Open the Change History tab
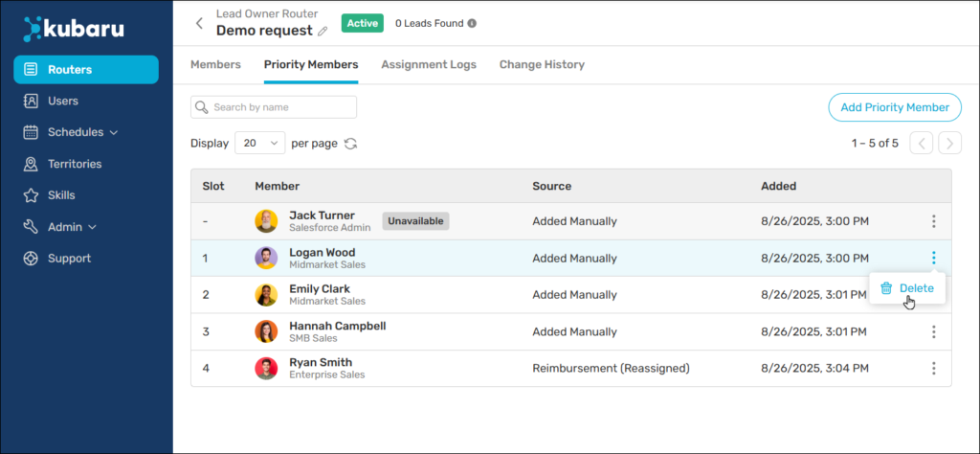The width and height of the screenshot is (980, 454). 542,65
